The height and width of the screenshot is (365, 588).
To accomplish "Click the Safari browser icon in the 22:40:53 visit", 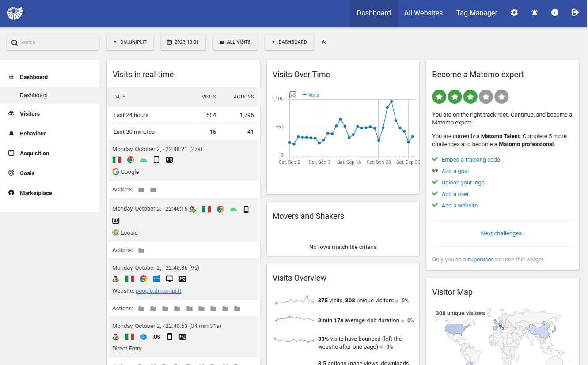I will 144,337.
